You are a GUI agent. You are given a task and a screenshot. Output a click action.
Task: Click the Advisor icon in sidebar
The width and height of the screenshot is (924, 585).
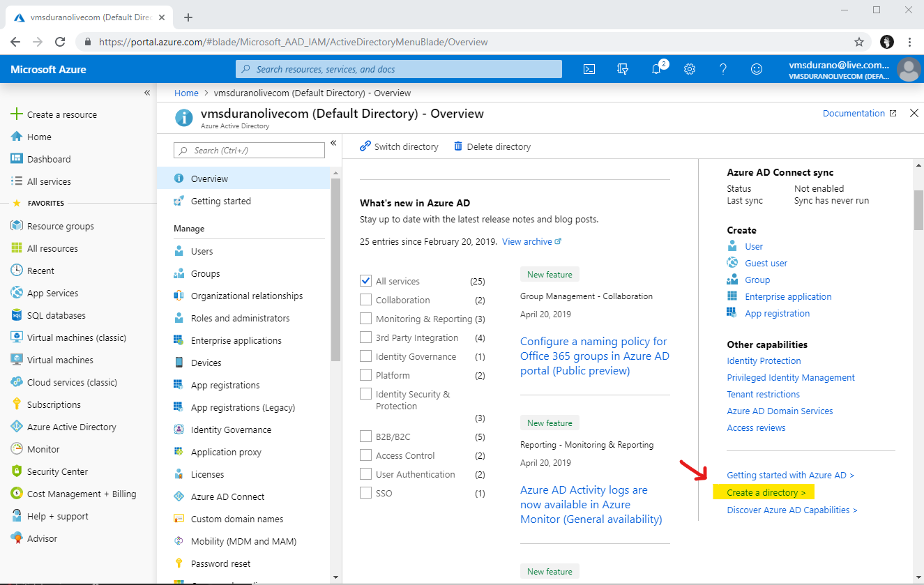[x=17, y=538]
